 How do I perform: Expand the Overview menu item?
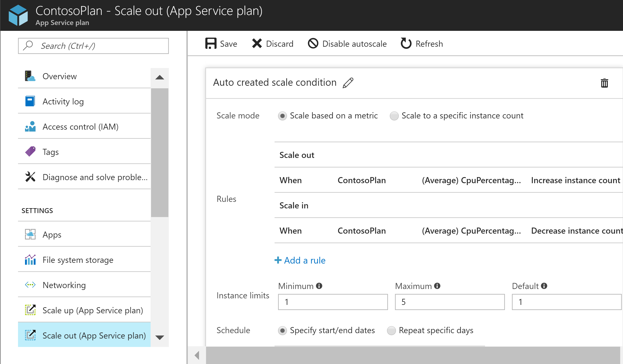[x=160, y=77]
